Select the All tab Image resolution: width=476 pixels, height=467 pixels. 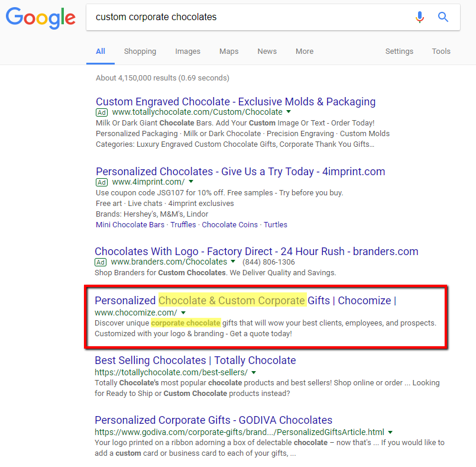pos(101,51)
